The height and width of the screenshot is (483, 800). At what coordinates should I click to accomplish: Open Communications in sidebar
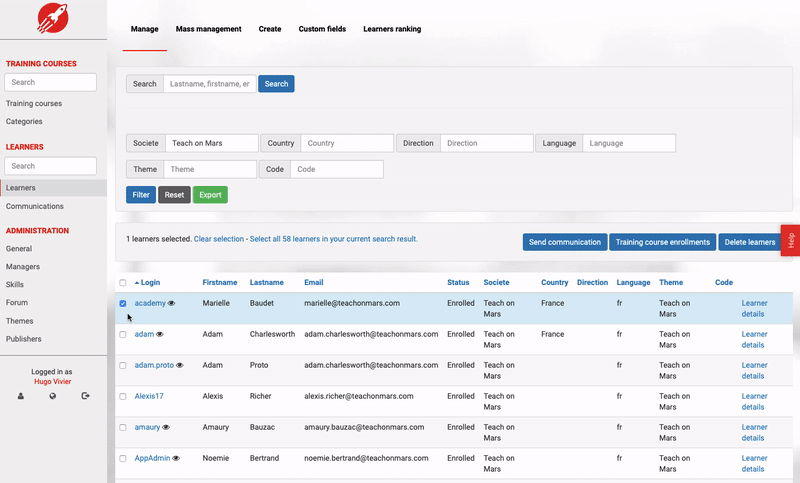pos(35,206)
